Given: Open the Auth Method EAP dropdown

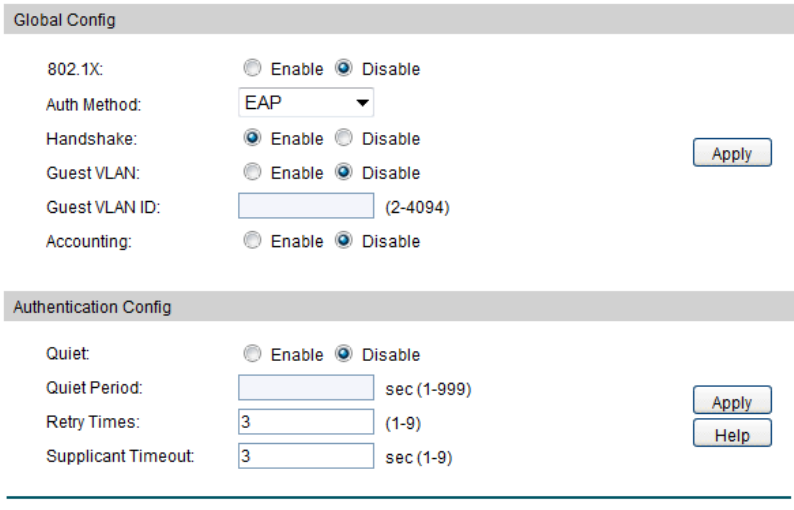Looking at the screenshot, I should [306, 102].
